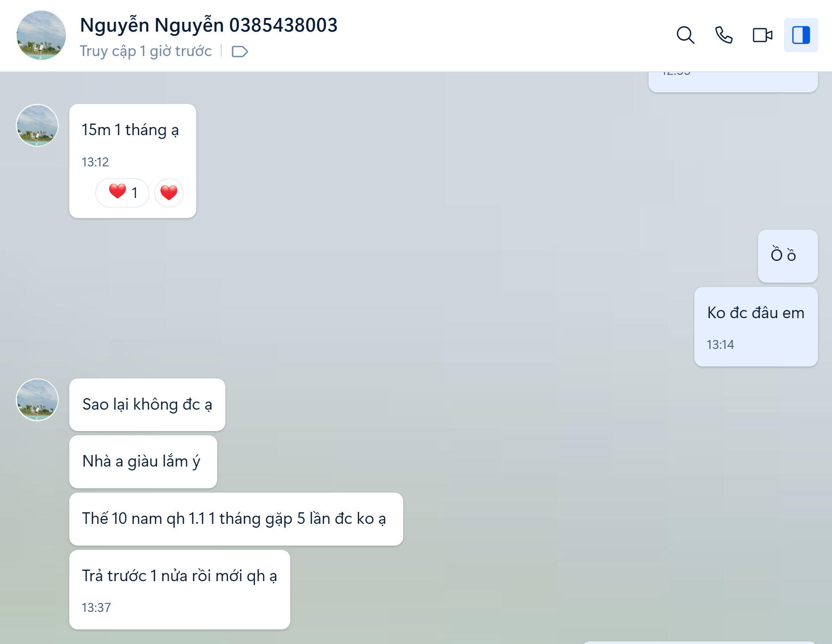Open the search messages magnifier icon
Screen dimensions: 832x644
[685, 35]
